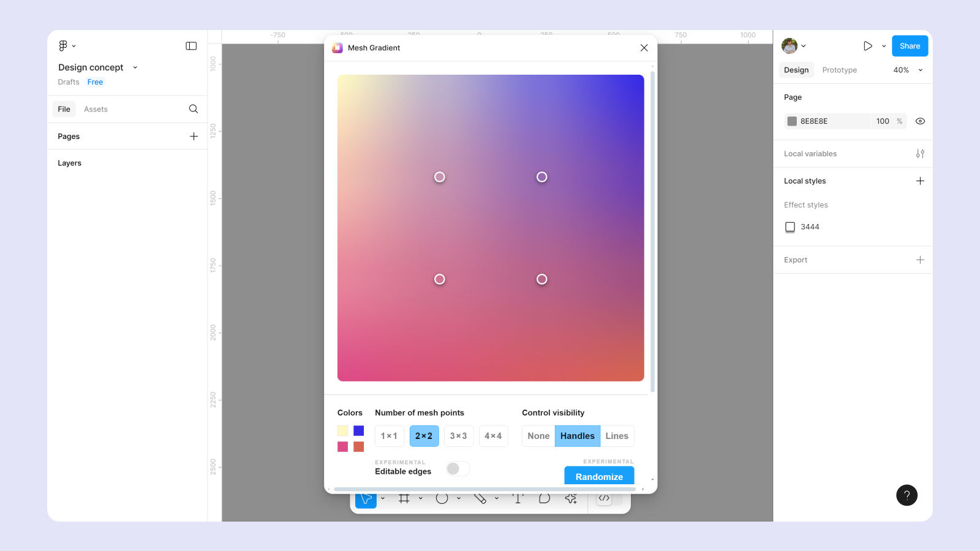Click the Actions (AI) toolbar icon
Image resolution: width=980 pixels, height=551 pixels.
pyautogui.click(x=570, y=499)
